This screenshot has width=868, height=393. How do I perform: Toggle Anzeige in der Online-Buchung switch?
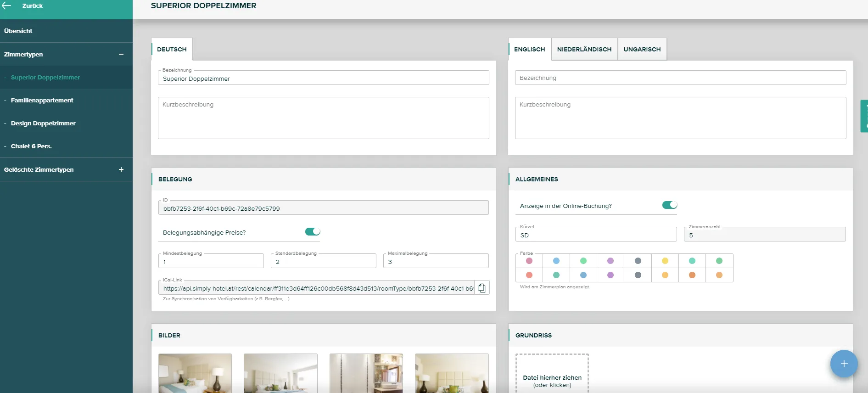(670, 205)
